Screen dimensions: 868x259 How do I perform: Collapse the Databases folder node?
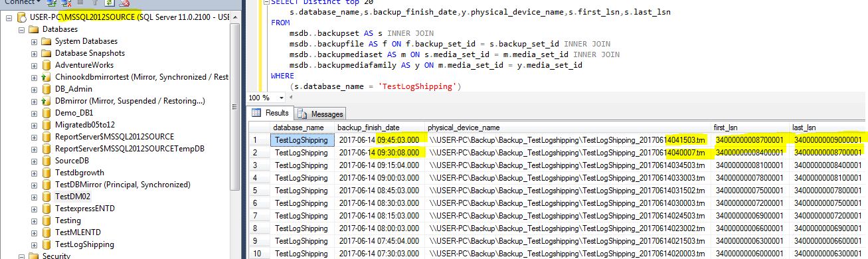(x=21, y=30)
